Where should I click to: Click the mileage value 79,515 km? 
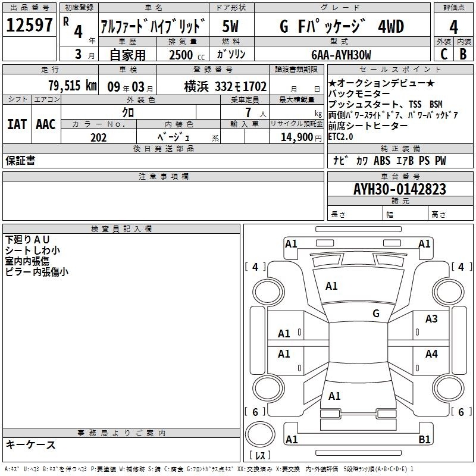72,85
